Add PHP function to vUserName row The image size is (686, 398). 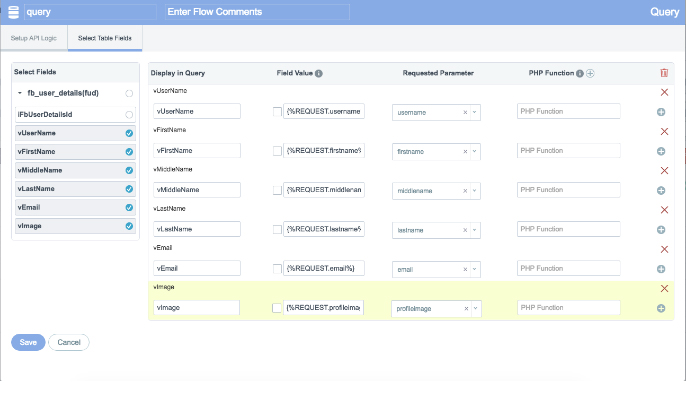(x=661, y=112)
